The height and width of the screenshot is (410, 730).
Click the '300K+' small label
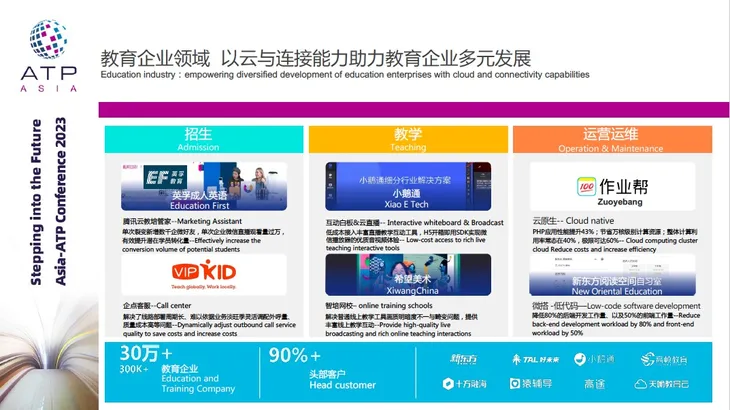click(x=134, y=369)
